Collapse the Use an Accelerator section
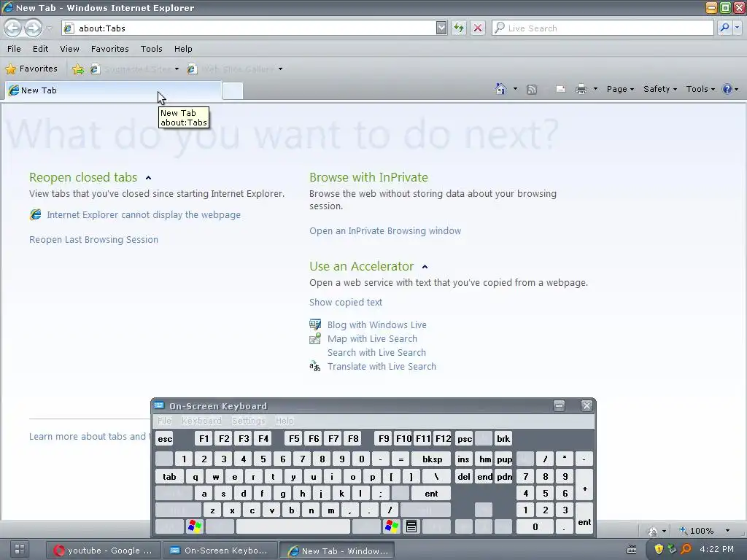747x560 pixels. pyautogui.click(x=425, y=267)
